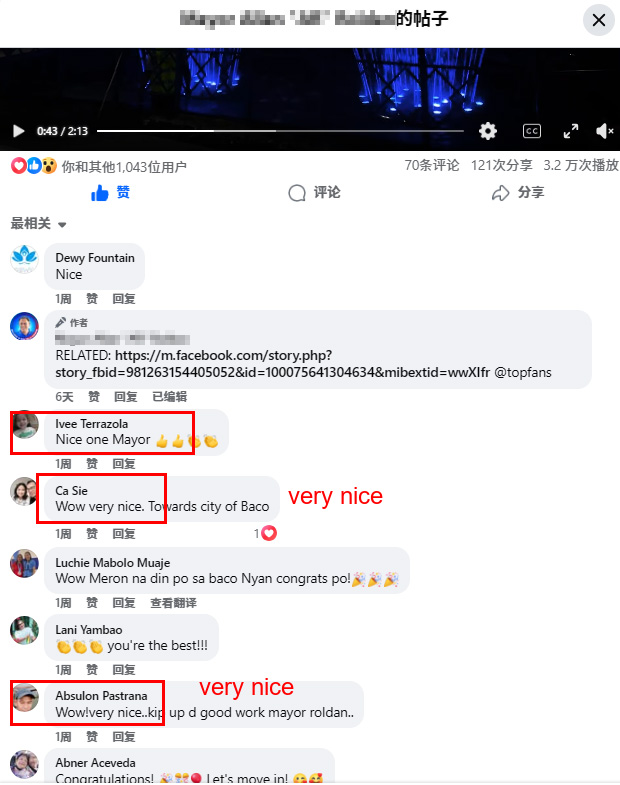The width and height of the screenshot is (620, 785).
Task: Like Lani Yambao's comment
Action: coord(92,669)
